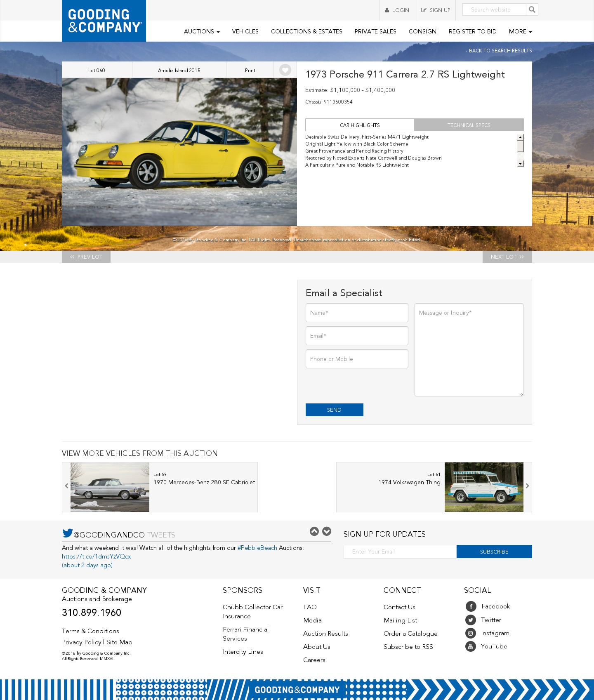Click the Login link
The image size is (594, 700).
397,10
